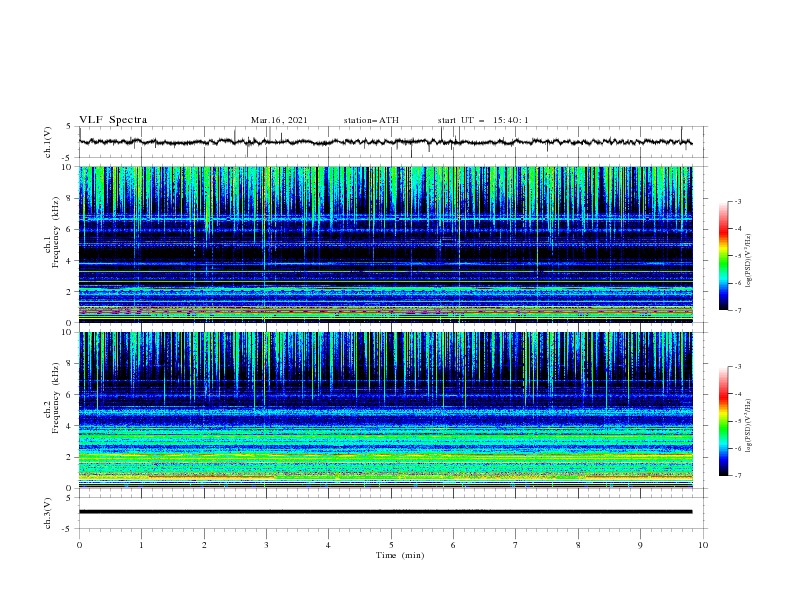Click the 'VLF Spectra' title text
792x612 pixels.
coord(113,120)
